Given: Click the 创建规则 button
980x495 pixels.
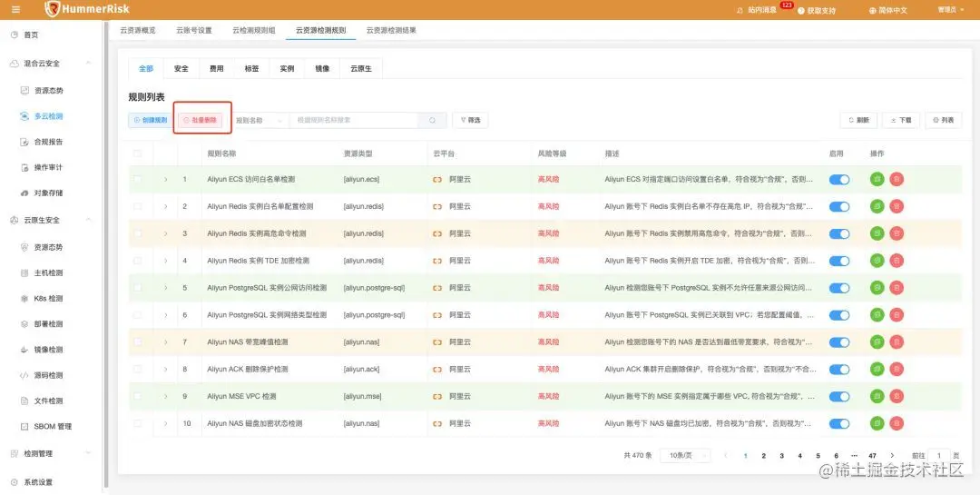Looking at the screenshot, I should pos(151,120).
